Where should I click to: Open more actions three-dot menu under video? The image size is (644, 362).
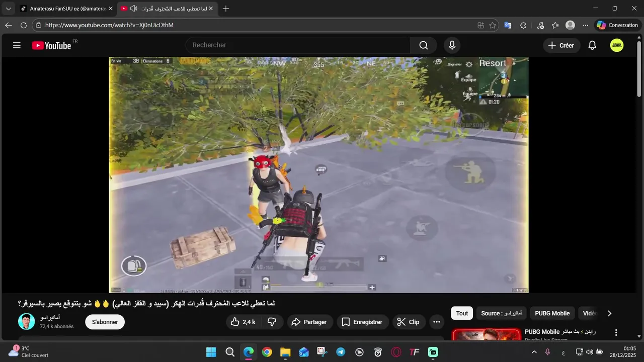437,322
